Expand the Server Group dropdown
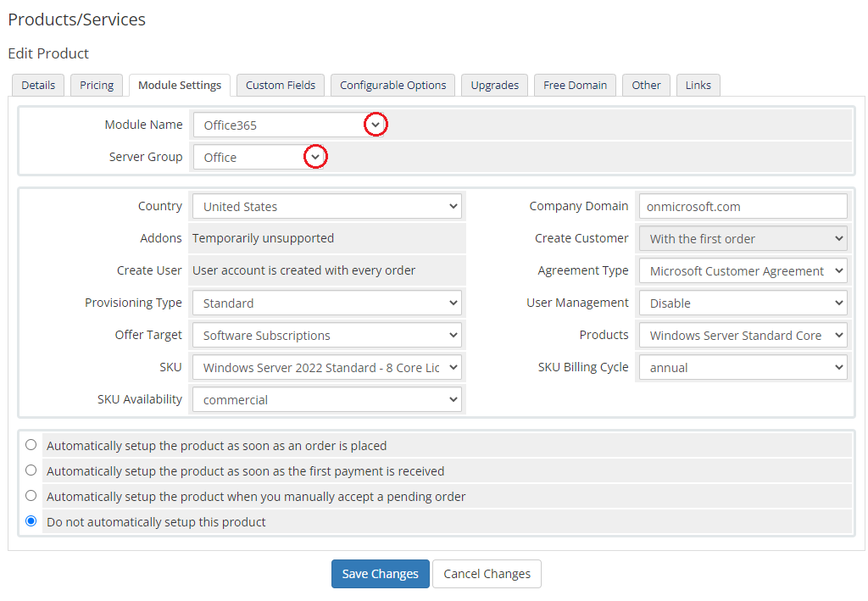Viewport: 868px width, 601px height. [x=259, y=157]
